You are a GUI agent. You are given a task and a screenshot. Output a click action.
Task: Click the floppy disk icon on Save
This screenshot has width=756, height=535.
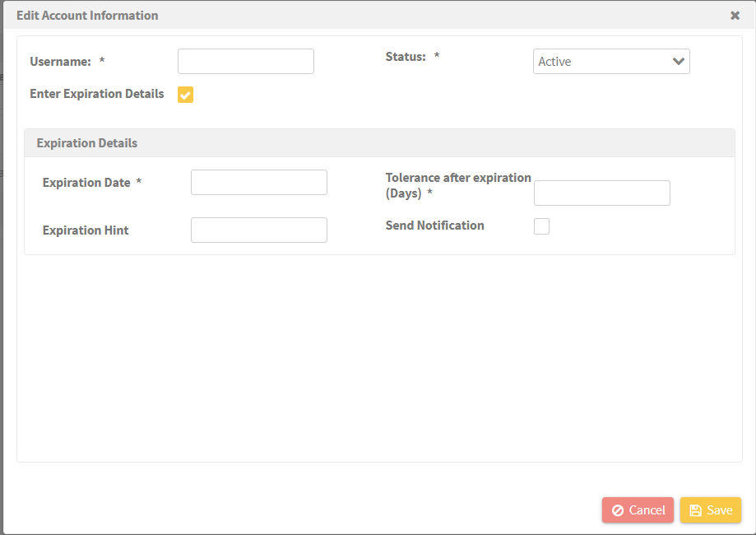pos(695,510)
